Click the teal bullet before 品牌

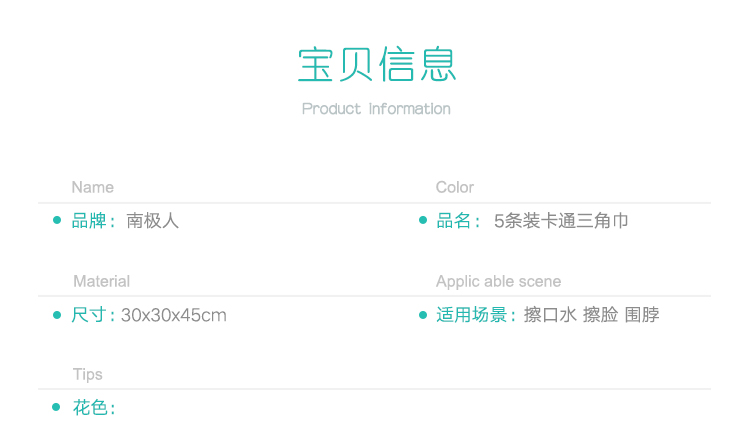(57, 221)
